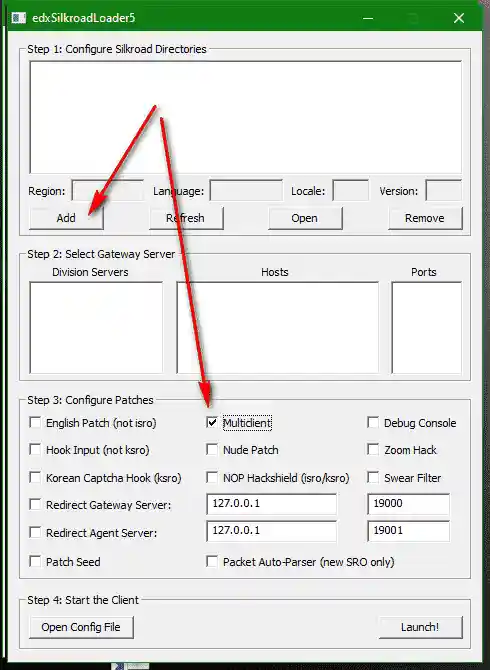Viewport: 490px width, 670px height.
Task: Click the Locale field
Action: click(350, 191)
